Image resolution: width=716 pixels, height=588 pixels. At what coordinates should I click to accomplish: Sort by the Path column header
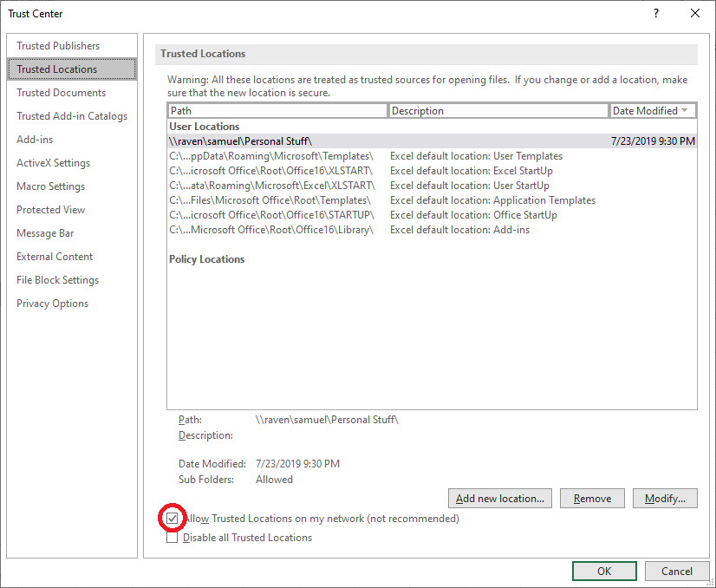(x=277, y=110)
